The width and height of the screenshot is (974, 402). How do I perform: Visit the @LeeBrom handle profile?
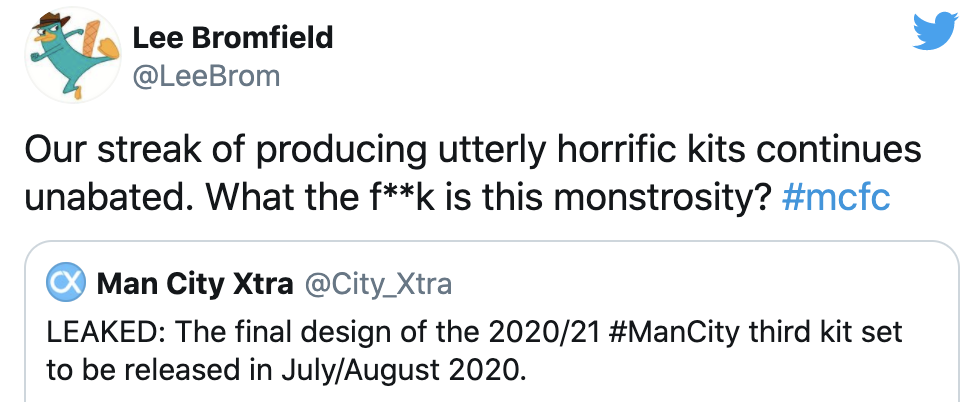(206, 76)
